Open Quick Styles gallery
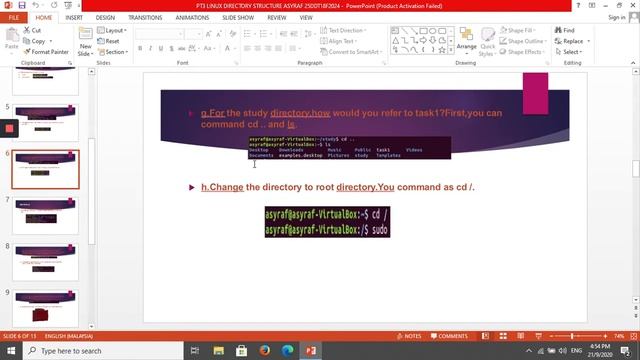Viewport: 640px width, 360px height. pyautogui.click(x=487, y=42)
